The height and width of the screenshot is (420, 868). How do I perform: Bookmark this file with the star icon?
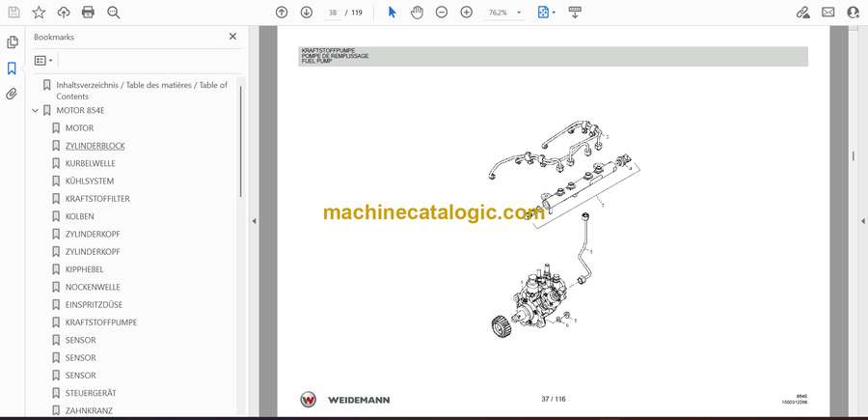[x=39, y=13]
